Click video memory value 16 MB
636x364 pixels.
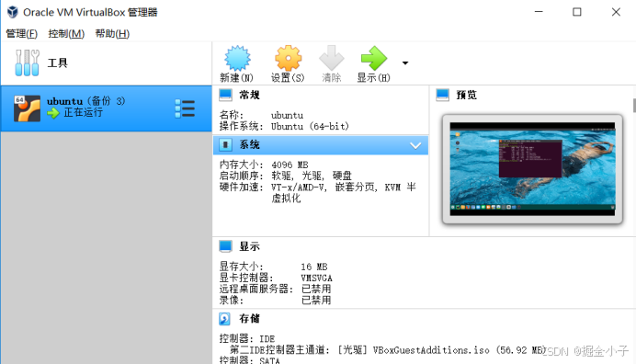(x=314, y=267)
